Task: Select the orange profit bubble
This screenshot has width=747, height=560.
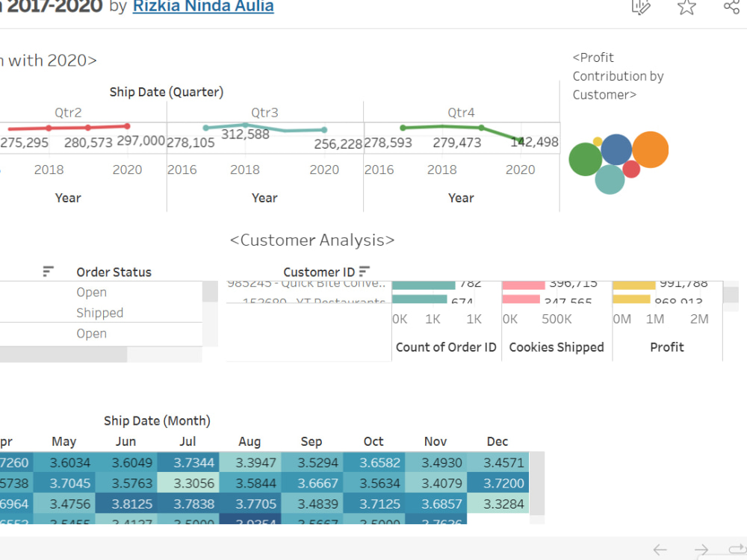Action: [x=651, y=149]
